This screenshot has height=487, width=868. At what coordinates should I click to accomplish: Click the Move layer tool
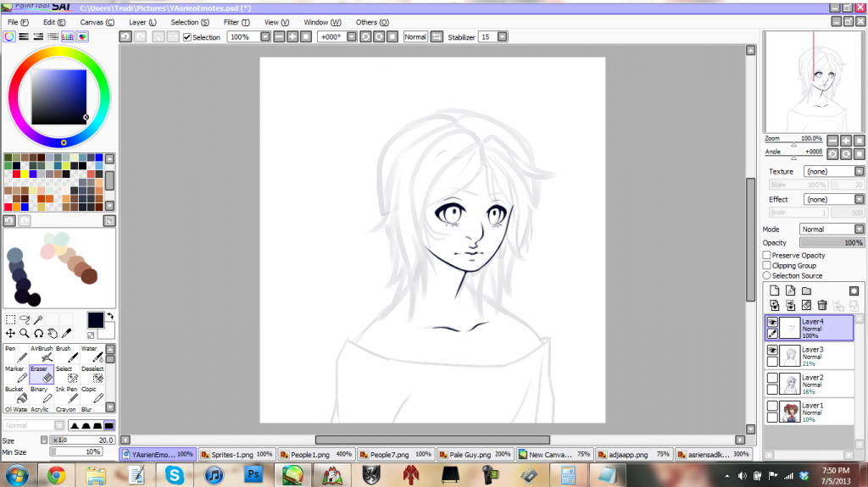pyautogui.click(x=10, y=334)
